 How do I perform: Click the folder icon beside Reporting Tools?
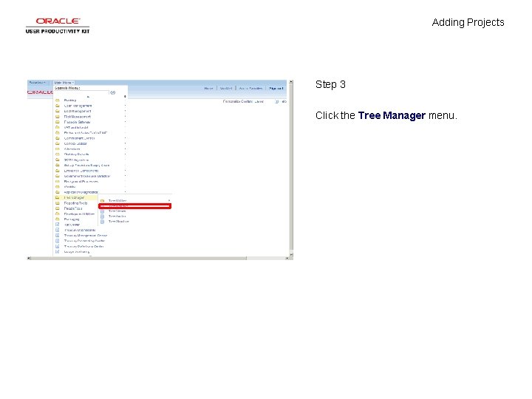[58, 203]
